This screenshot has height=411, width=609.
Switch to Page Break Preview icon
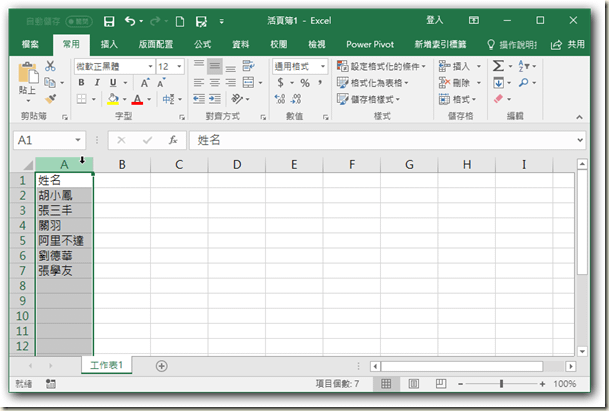441,384
